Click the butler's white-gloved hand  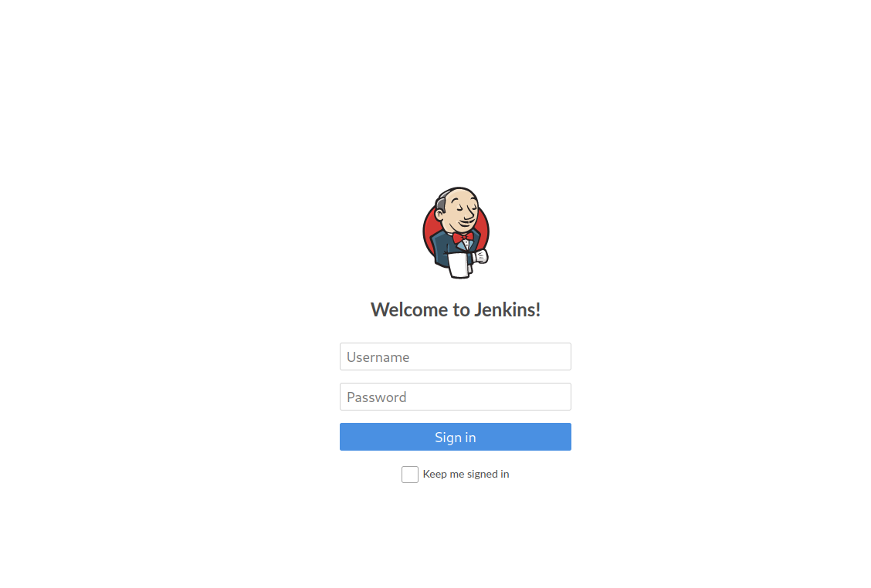point(480,256)
